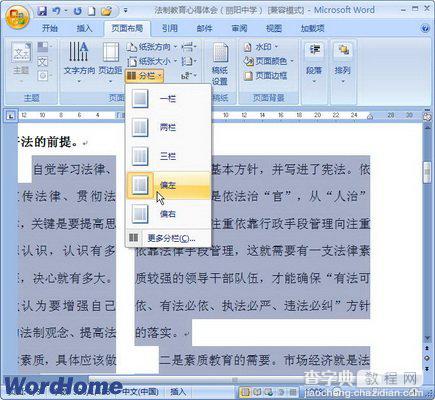Switch to the 开始 tab
The height and width of the screenshot is (400, 435).
50,28
